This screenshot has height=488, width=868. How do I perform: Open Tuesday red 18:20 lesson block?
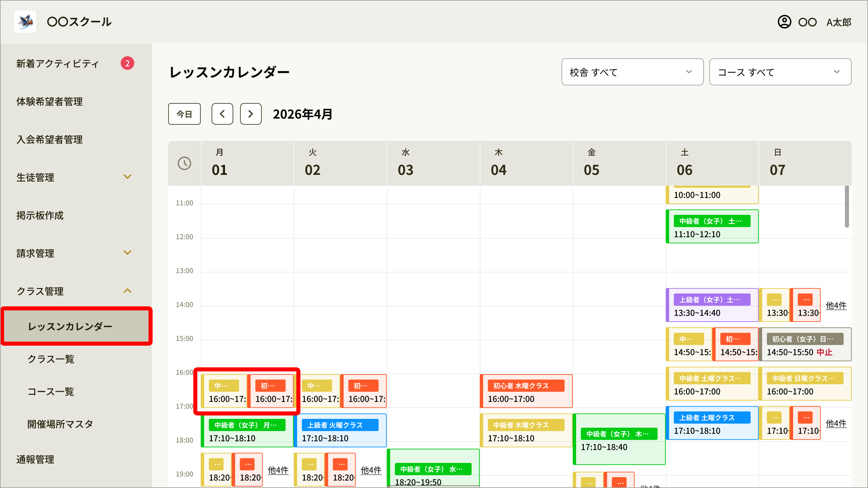pos(340,470)
